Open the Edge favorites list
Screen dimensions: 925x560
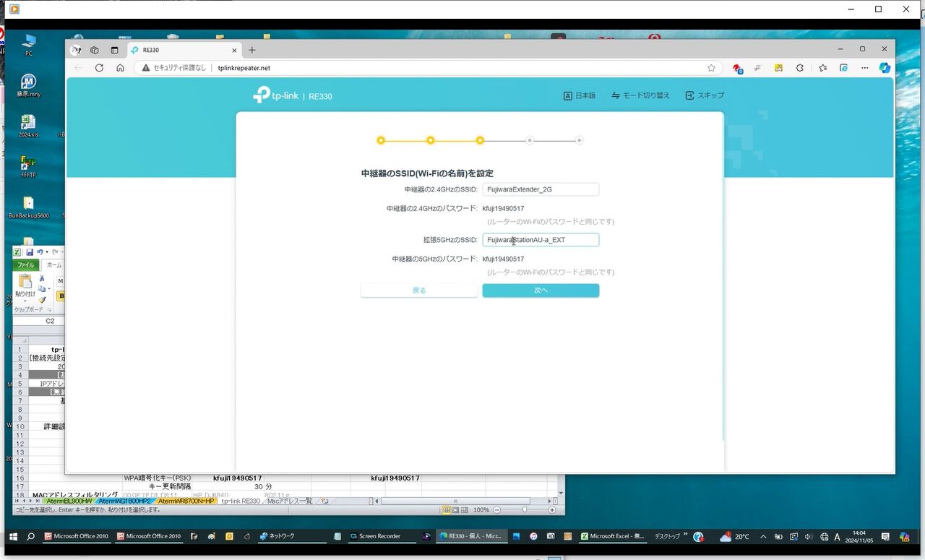tap(823, 68)
